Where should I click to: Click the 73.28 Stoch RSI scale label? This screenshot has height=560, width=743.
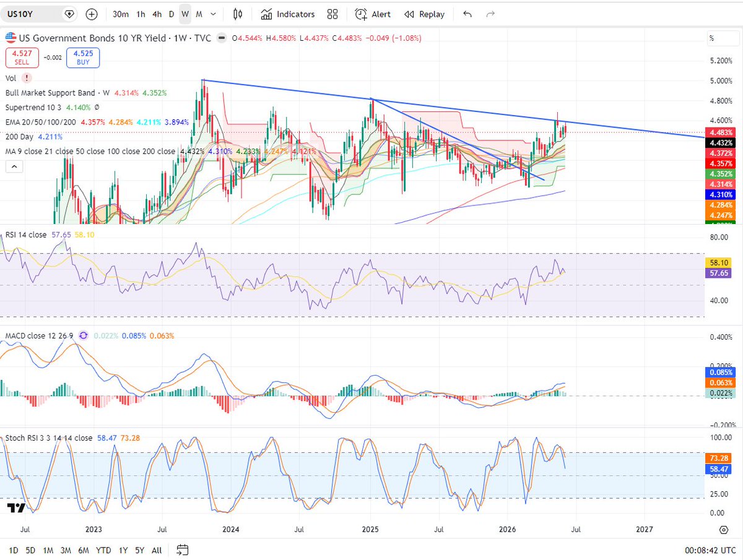(x=718, y=459)
